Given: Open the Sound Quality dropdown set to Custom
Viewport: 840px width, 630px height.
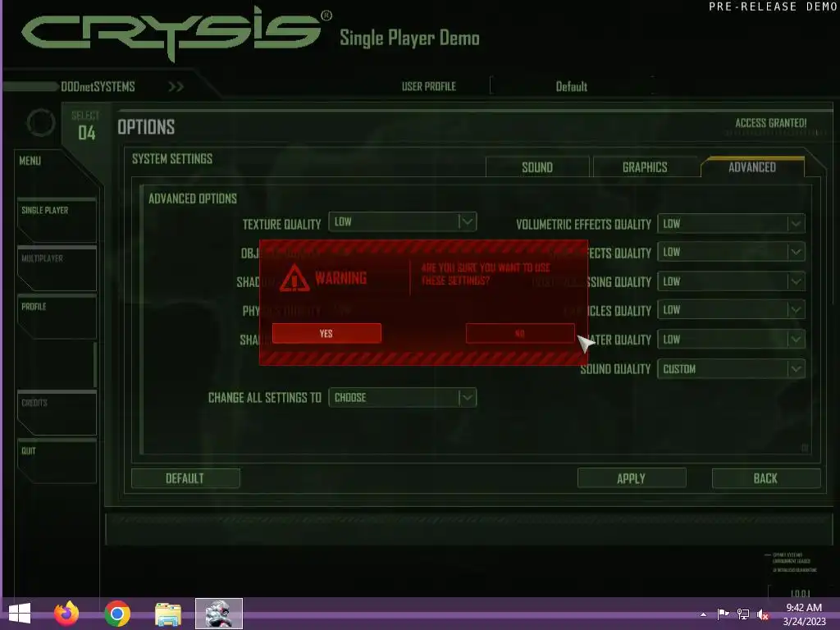Looking at the screenshot, I should 731,368.
